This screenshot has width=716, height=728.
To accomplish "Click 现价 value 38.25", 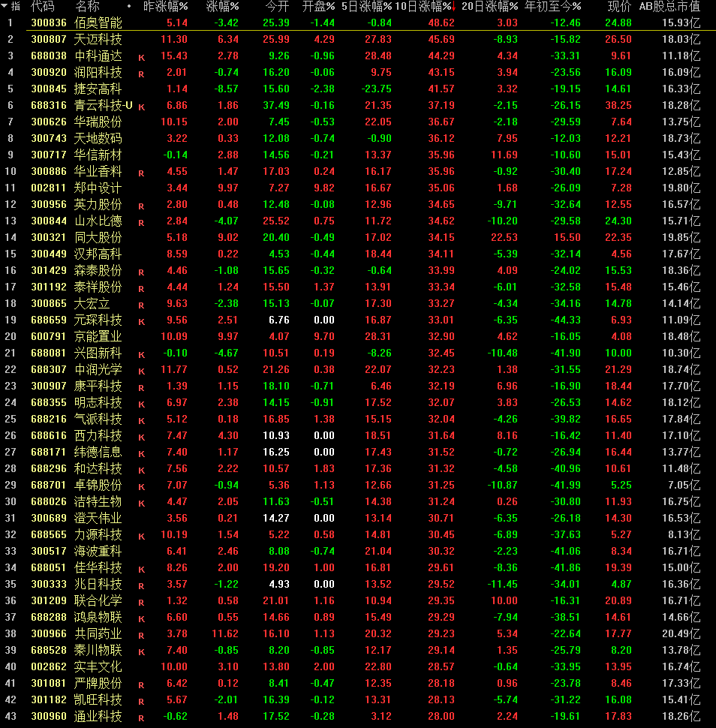I will 618,105.
